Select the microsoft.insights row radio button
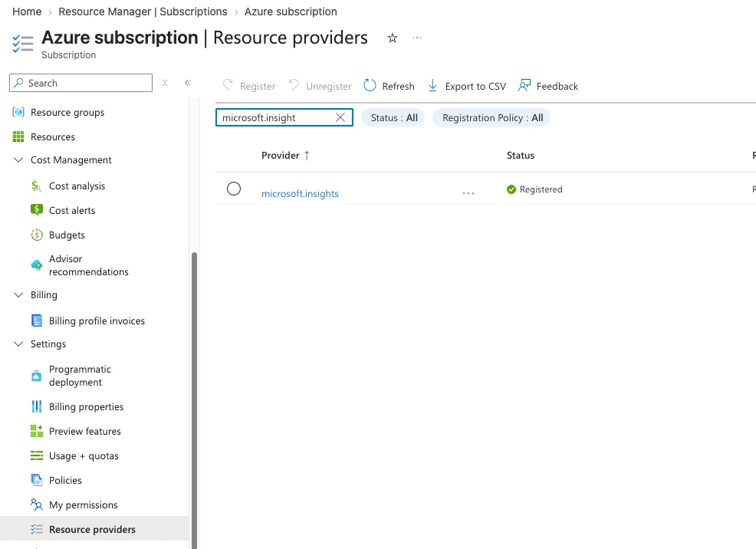This screenshot has width=756, height=549. coord(234,189)
